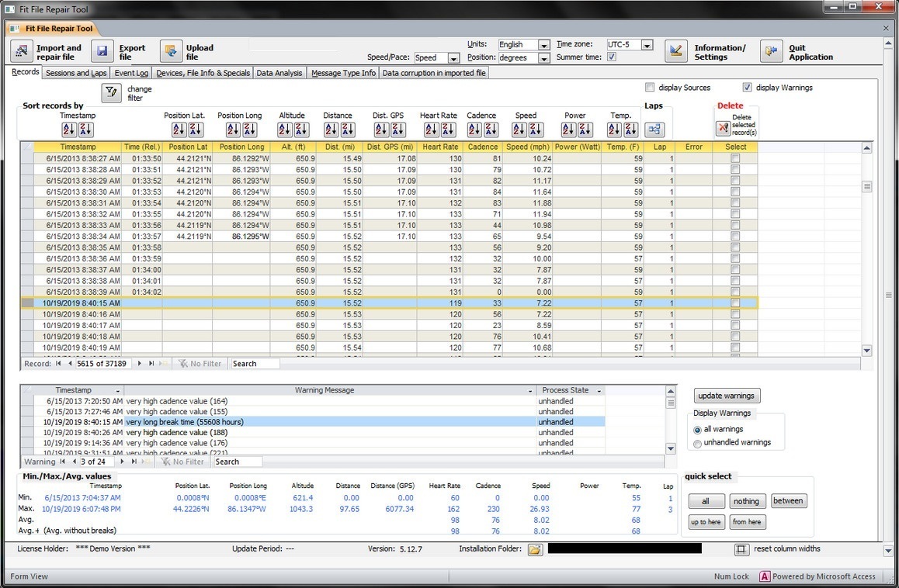The height and width of the screenshot is (588, 899).
Task: Open the Message Type Info tab
Action: click(x=343, y=73)
